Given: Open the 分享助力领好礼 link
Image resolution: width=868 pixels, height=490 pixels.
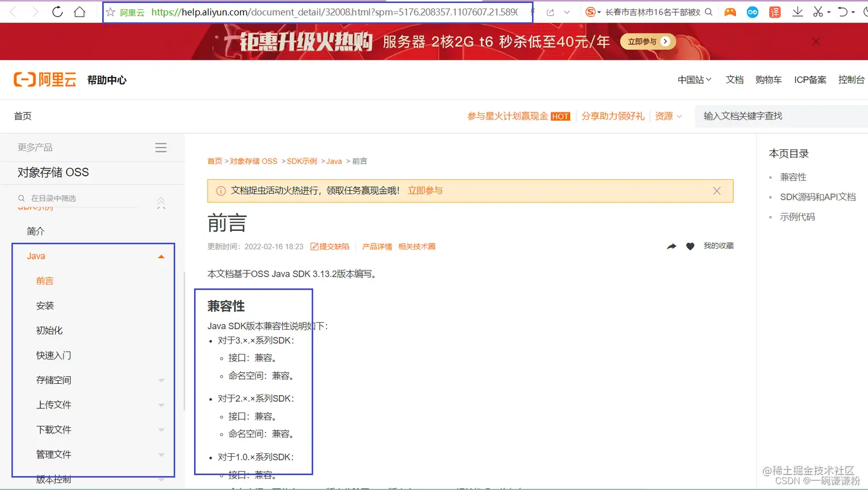Looking at the screenshot, I should pos(613,116).
